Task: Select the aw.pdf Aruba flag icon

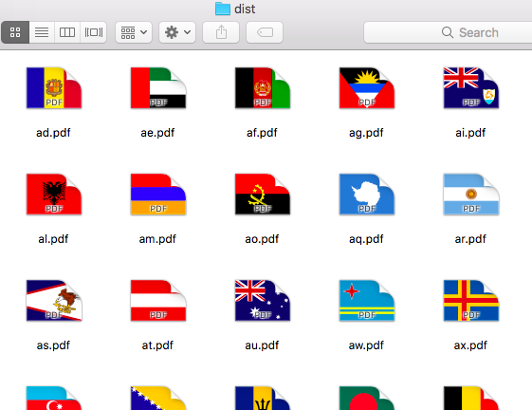Action: [367, 301]
